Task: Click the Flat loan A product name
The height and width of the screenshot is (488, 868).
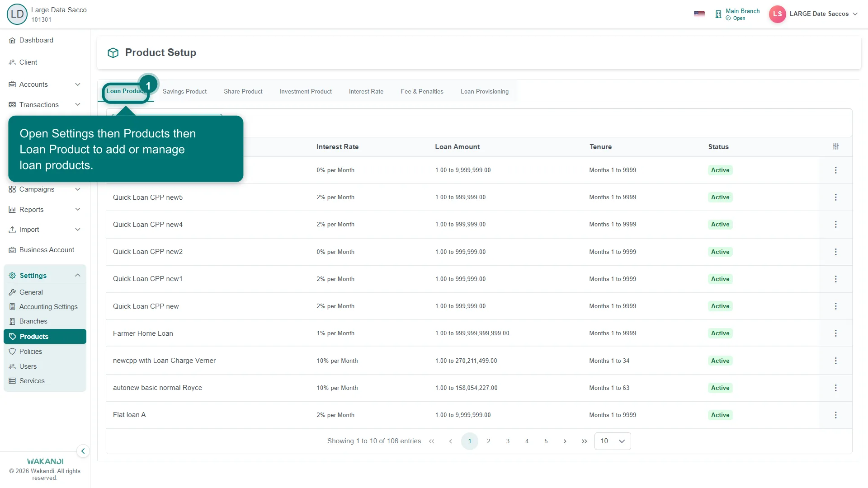Action: [129, 415]
